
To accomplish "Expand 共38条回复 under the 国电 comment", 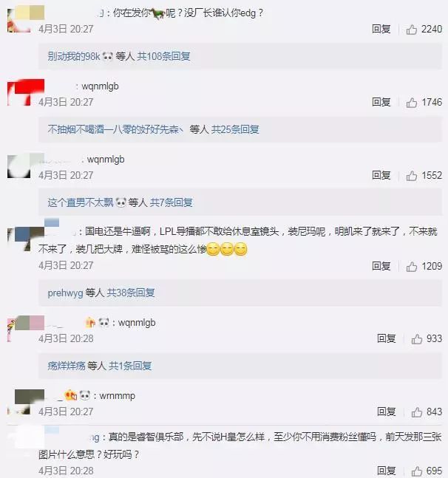I will coord(131,293).
